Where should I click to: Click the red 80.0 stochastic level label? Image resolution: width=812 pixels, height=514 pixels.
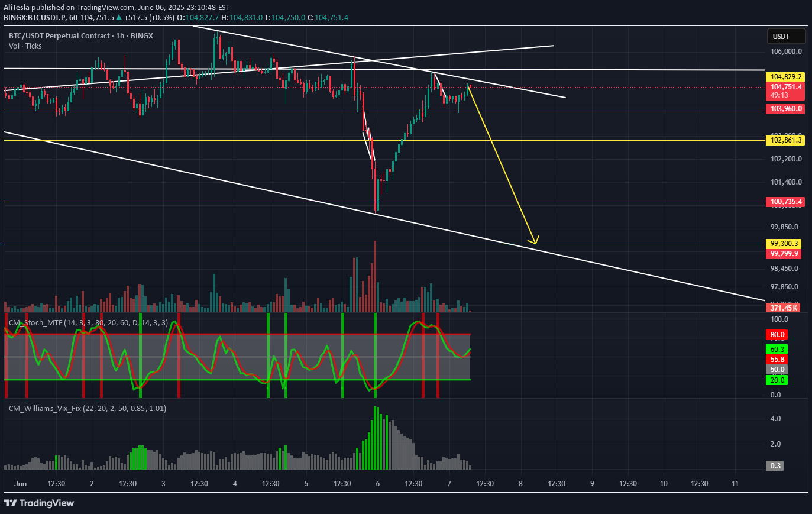777,335
